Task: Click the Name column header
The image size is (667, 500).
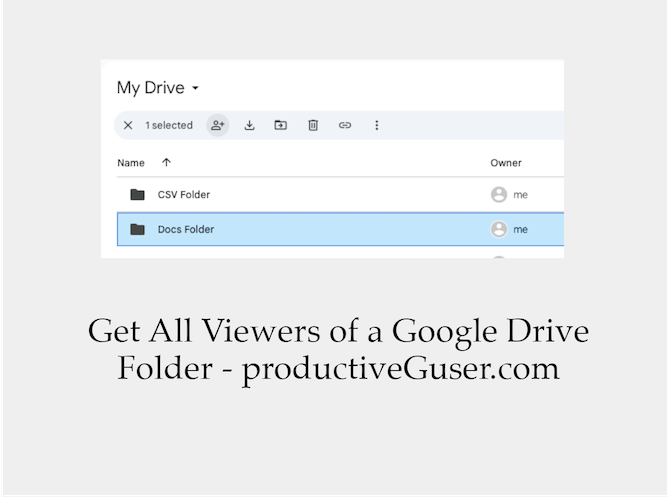Action: 131,163
